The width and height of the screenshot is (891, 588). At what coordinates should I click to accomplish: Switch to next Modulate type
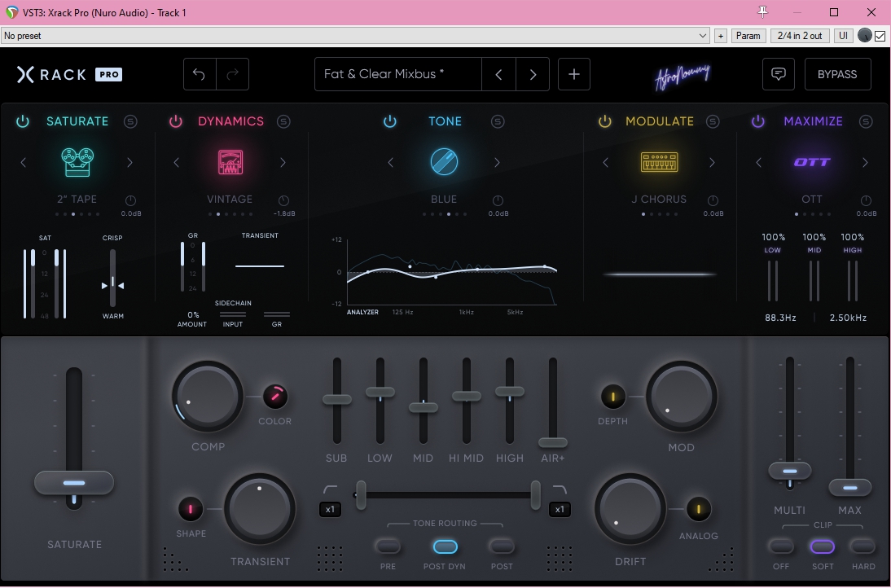712,163
